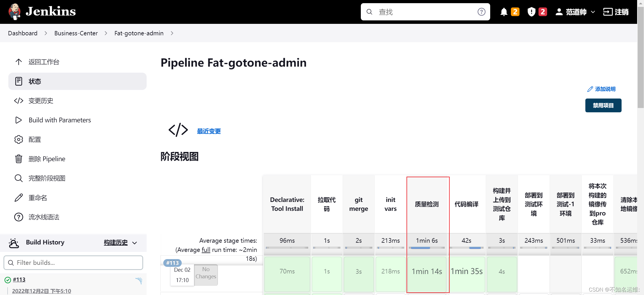644x295 pixels.
Task: Open the 配置 settings page
Action: point(35,139)
